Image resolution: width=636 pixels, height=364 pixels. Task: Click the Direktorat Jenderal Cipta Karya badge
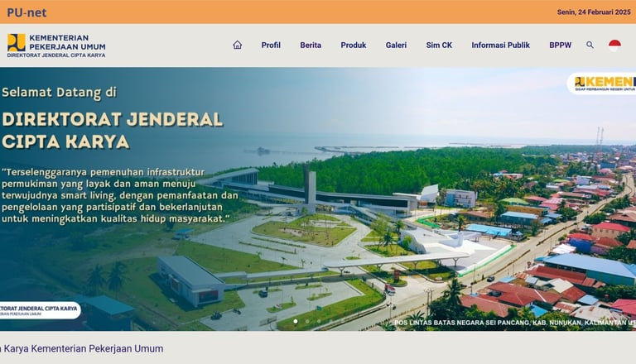(x=40, y=310)
